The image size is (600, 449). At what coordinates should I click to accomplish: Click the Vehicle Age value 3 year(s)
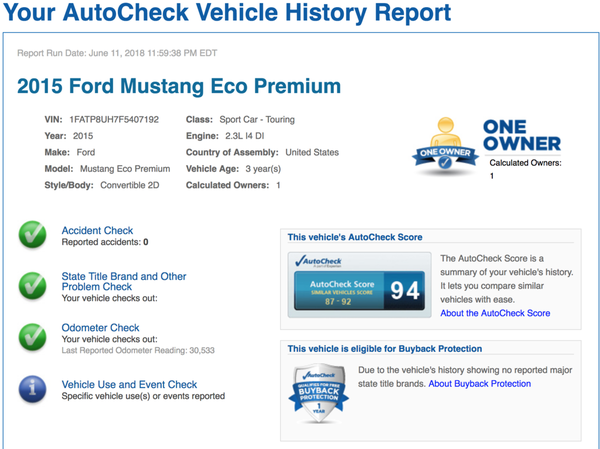tap(263, 169)
